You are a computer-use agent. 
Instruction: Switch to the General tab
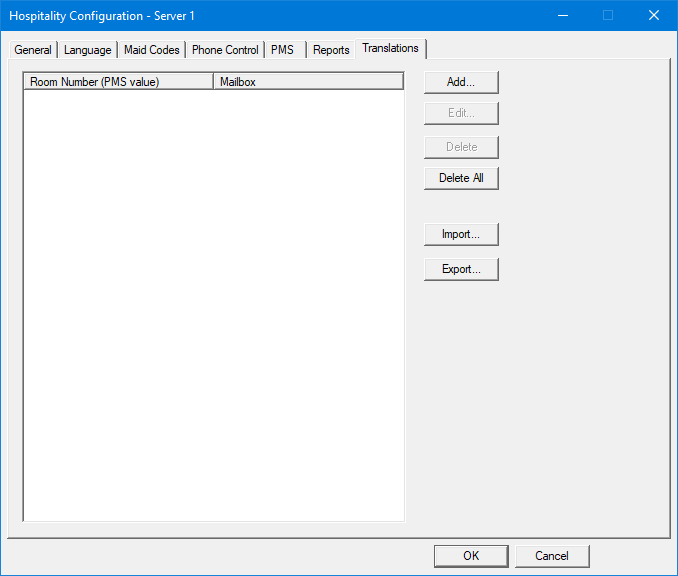pos(33,50)
